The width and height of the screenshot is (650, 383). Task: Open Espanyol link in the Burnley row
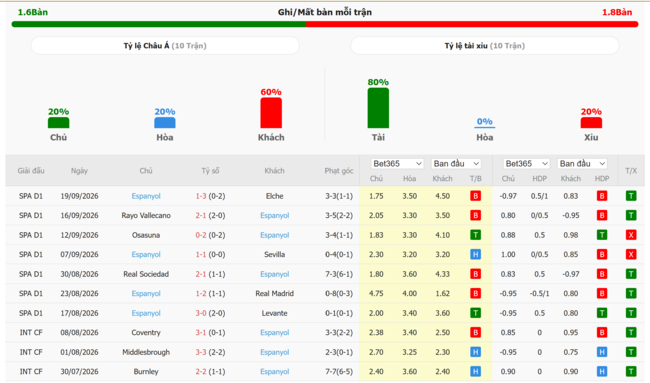(274, 371)
